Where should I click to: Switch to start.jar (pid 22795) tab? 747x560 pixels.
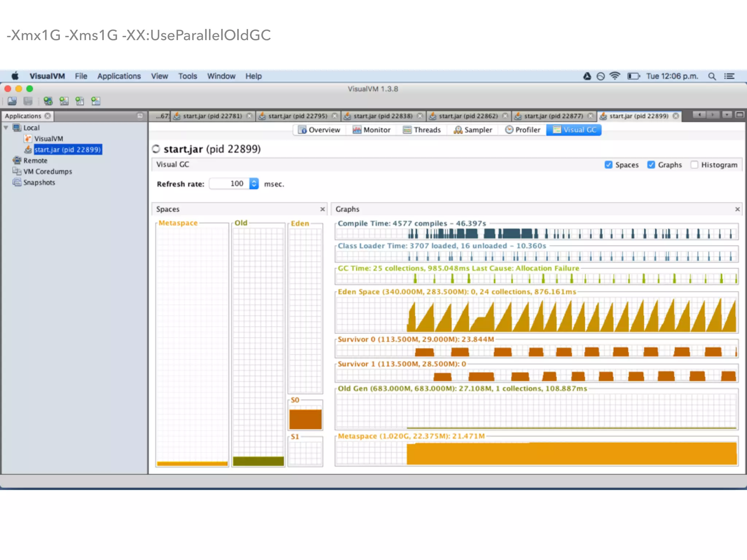(298, 116)
